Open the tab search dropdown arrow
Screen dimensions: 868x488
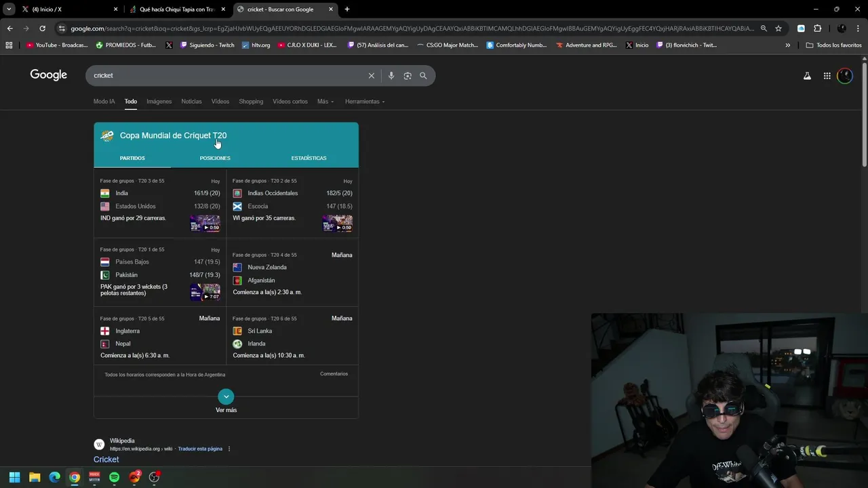(9, 9)
